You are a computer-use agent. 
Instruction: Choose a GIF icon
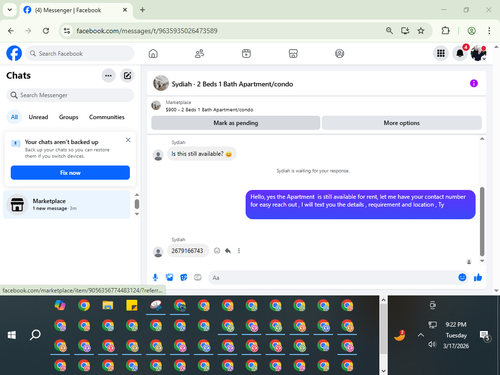198,277
